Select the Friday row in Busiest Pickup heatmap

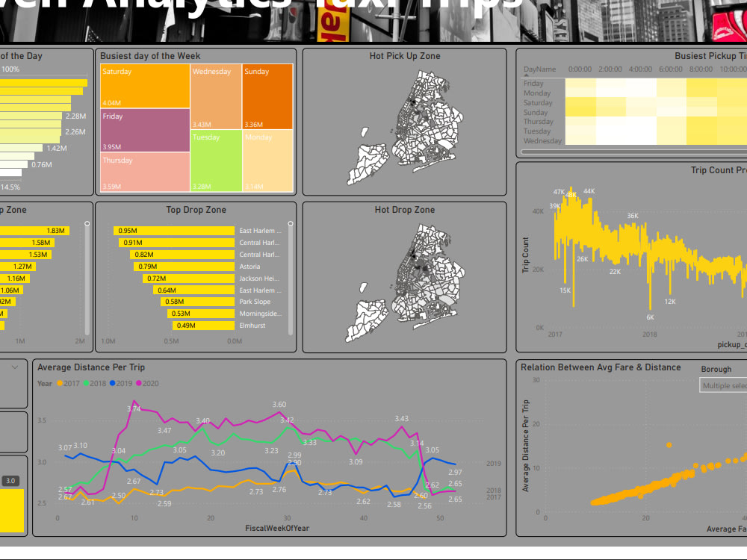tap(532, 82)
